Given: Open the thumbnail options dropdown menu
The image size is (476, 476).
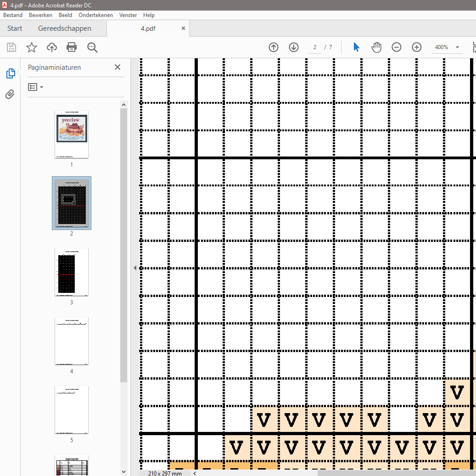Looking at the screenshot, I should coord(36,87).
